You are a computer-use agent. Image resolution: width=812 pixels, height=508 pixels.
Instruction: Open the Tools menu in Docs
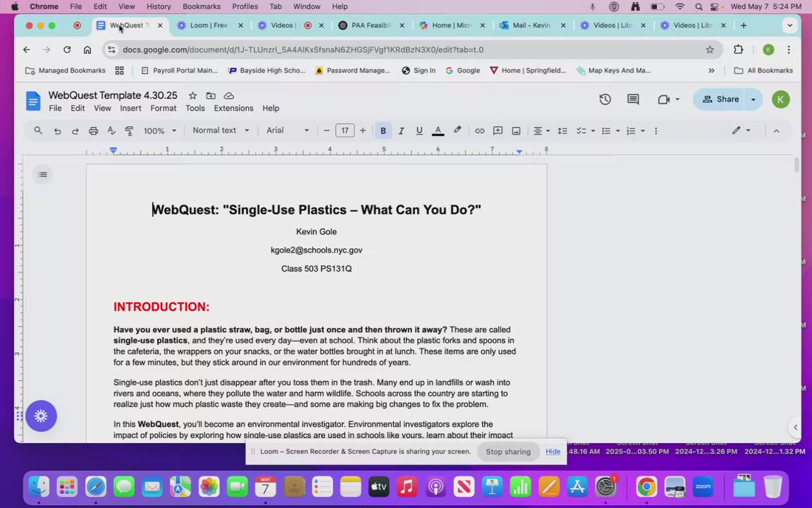195,109
